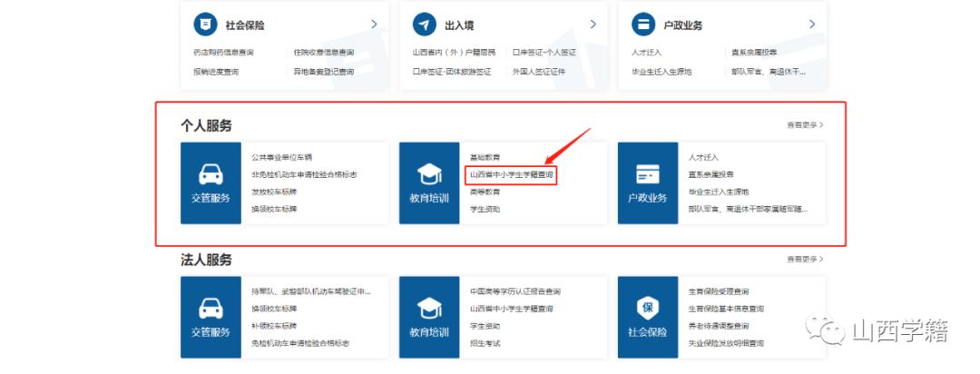Open 中国高等学历认证报告查询 link
This screenshot has width=980, height=374.
click(515, 291)
